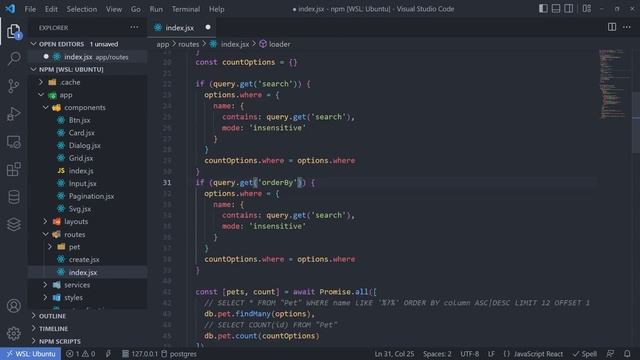This screenshot has width=640, height=360.
Task: Click the VS Code logo icon
Action: click(x=10, y=9)
